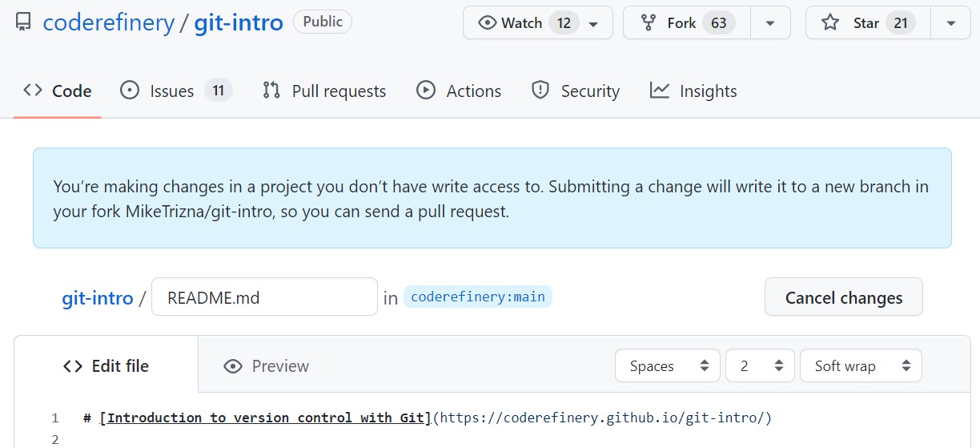Click the coderefinery:main branch label
This screenshot has height=448, width=980.
point(478,297)
